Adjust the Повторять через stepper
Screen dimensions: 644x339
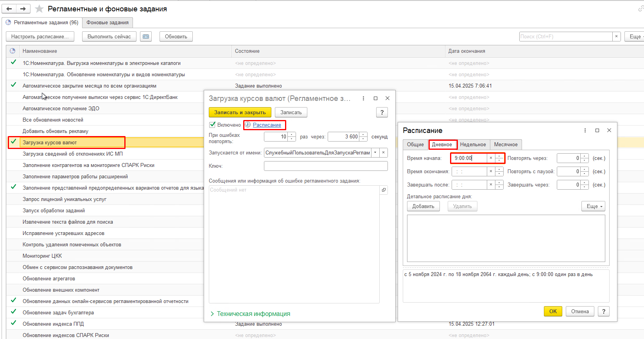click(x=585, y=158)
